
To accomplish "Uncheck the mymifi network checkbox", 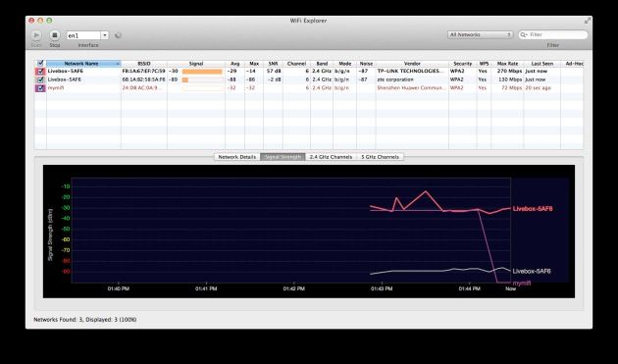I will (40, 88).
